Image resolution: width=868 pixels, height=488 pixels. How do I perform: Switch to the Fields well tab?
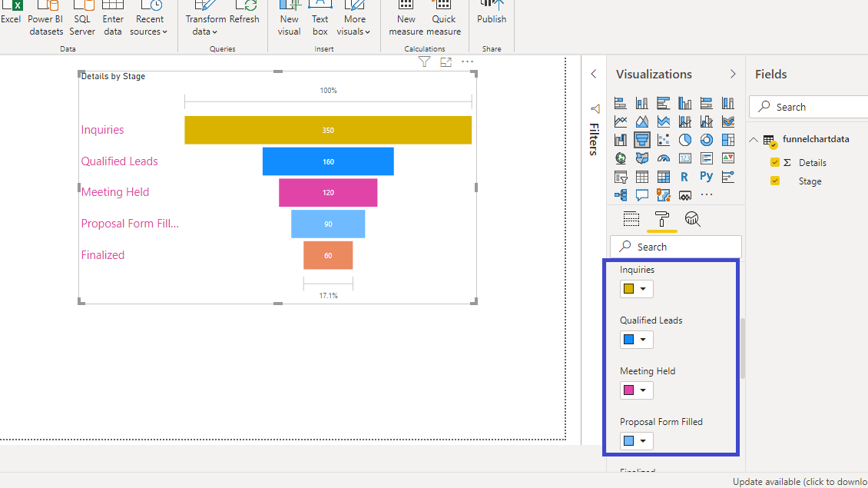click(631, 219)
